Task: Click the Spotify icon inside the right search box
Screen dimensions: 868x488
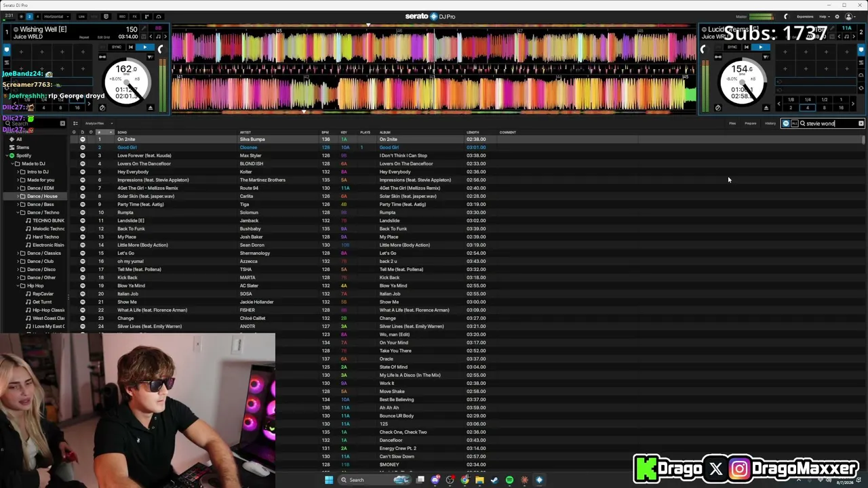Action: click(x=786, y=123)
